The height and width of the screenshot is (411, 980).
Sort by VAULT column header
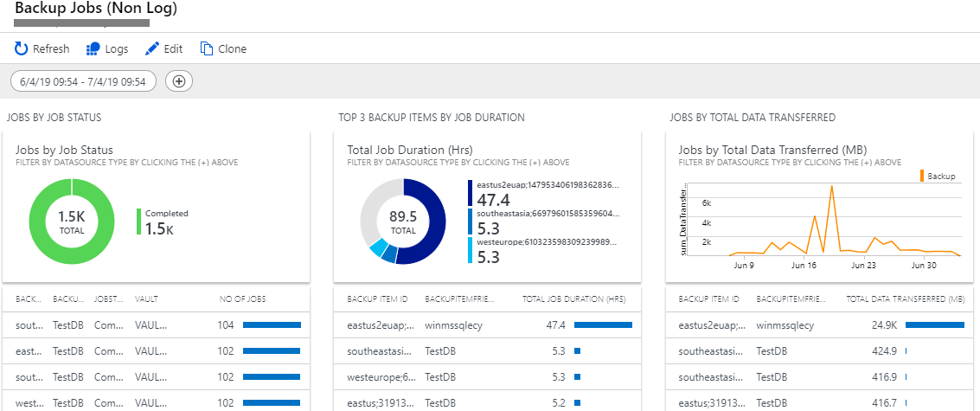146,299
